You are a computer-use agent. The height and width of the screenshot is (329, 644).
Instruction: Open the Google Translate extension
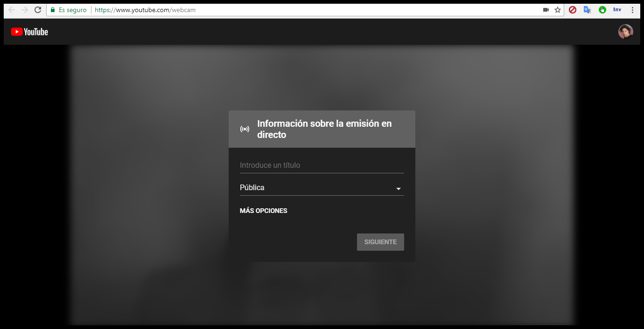pyautogui.click(x=588, y=10)
